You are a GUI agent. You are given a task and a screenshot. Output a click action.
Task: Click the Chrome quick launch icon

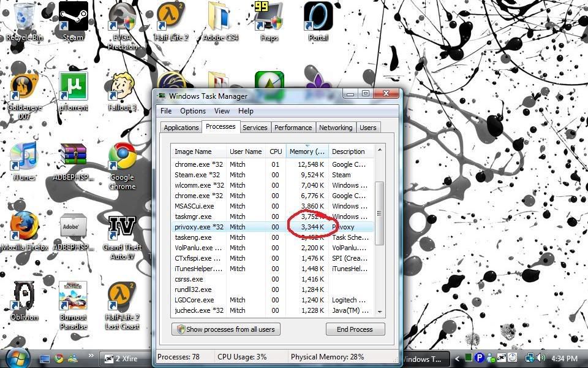59,359
